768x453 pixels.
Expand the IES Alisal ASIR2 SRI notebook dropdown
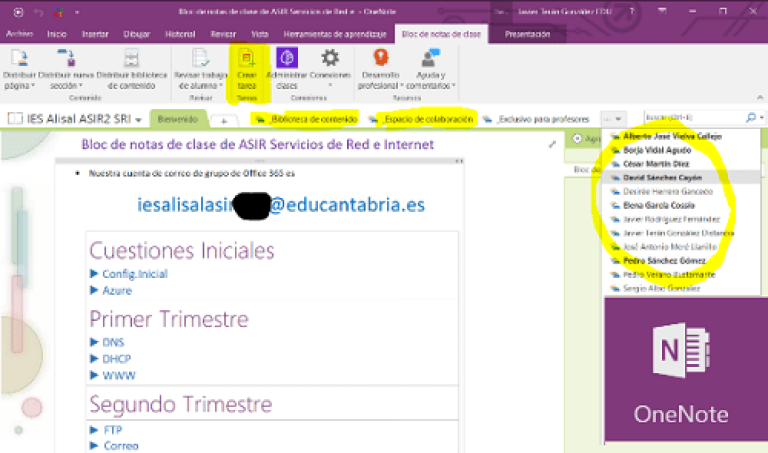pyautogui.click(x=139, y=119)
